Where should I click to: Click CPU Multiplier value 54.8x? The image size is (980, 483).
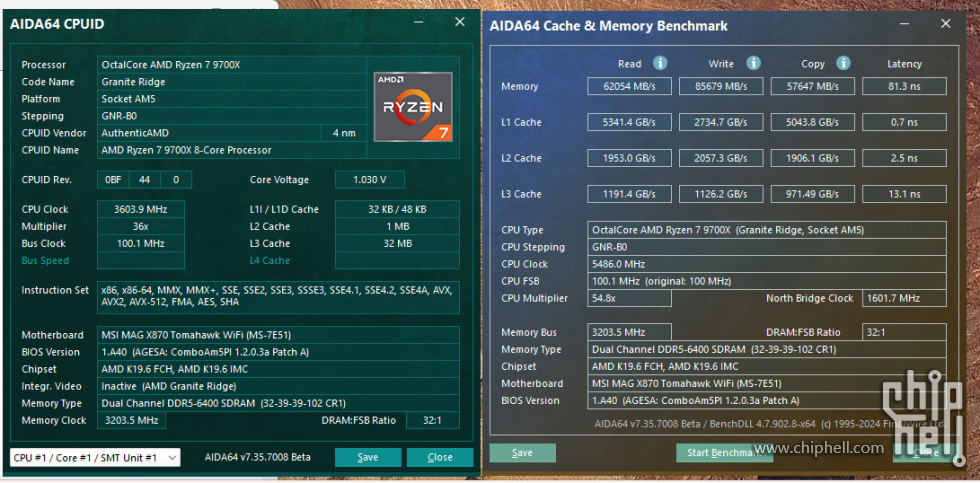coord(629,298)
